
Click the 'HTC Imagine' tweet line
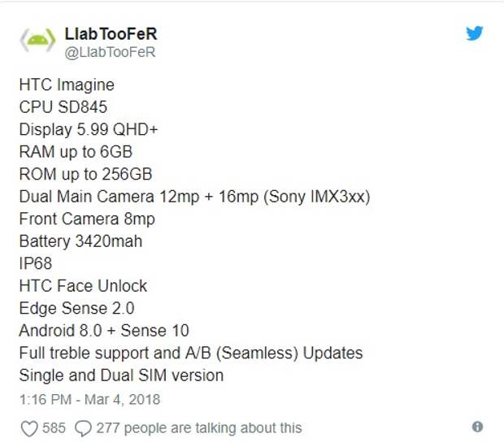point(67,85)
